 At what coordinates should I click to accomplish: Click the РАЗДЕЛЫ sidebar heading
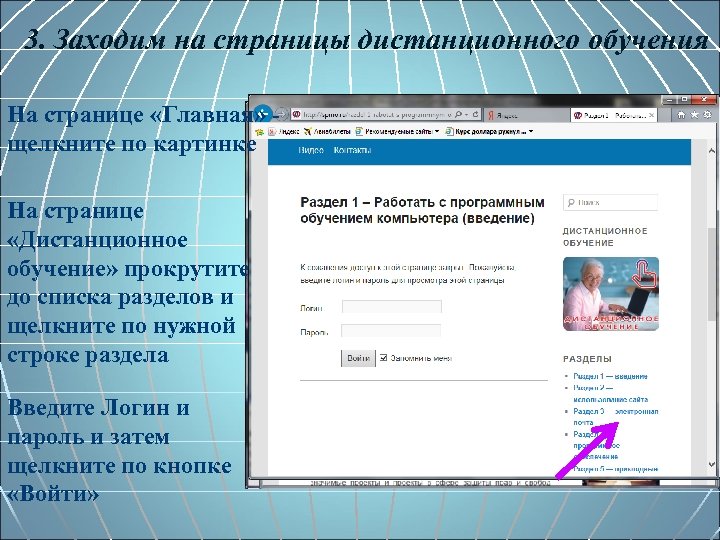pyautogui.click(x=587, y=359)
